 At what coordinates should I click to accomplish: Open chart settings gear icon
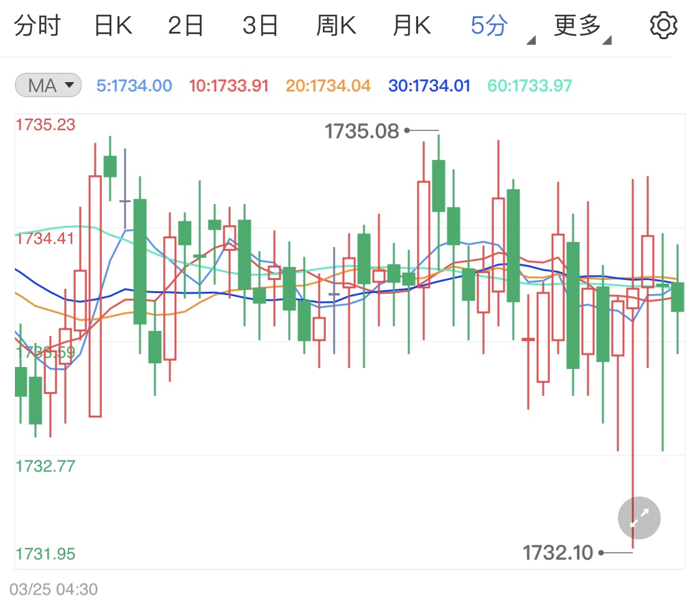(663, 26)
